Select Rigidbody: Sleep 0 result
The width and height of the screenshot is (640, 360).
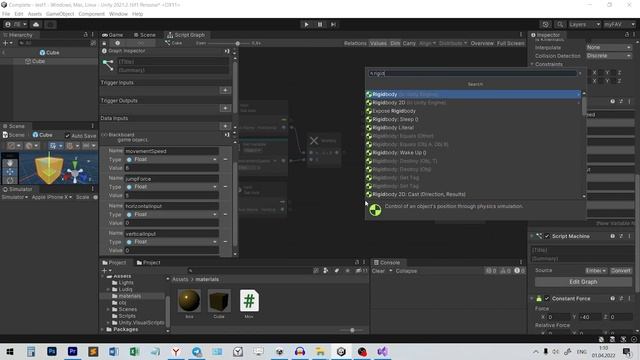coord(473,120)
